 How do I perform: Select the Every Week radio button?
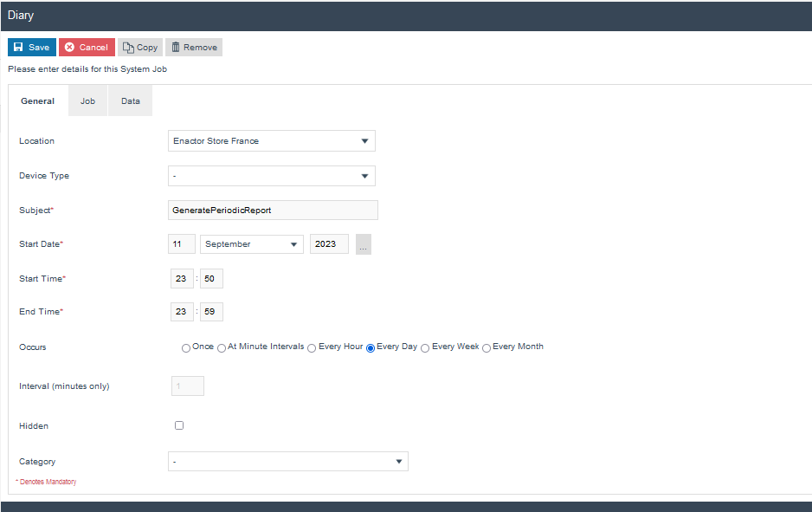[425, 348]
